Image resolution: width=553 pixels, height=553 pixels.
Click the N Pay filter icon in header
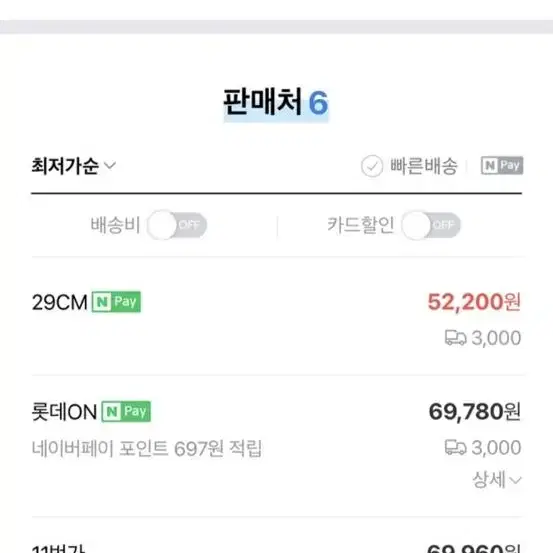(502, 165)
